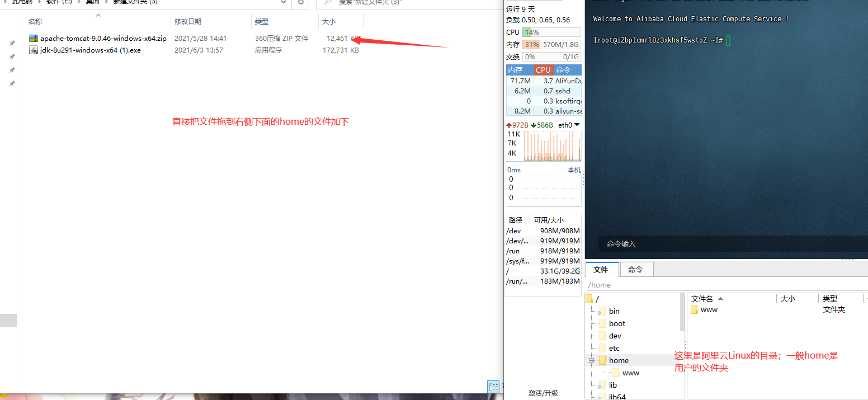The height and width of the screenshot is (400, 868).
Task: Select the /run disk row with 918M/919M
Action: point(544,251)
